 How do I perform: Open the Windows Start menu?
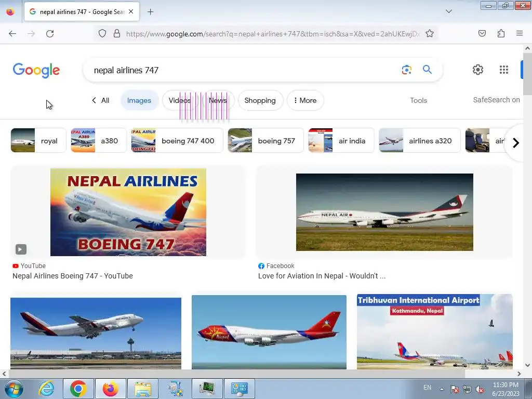pos(14,389)
